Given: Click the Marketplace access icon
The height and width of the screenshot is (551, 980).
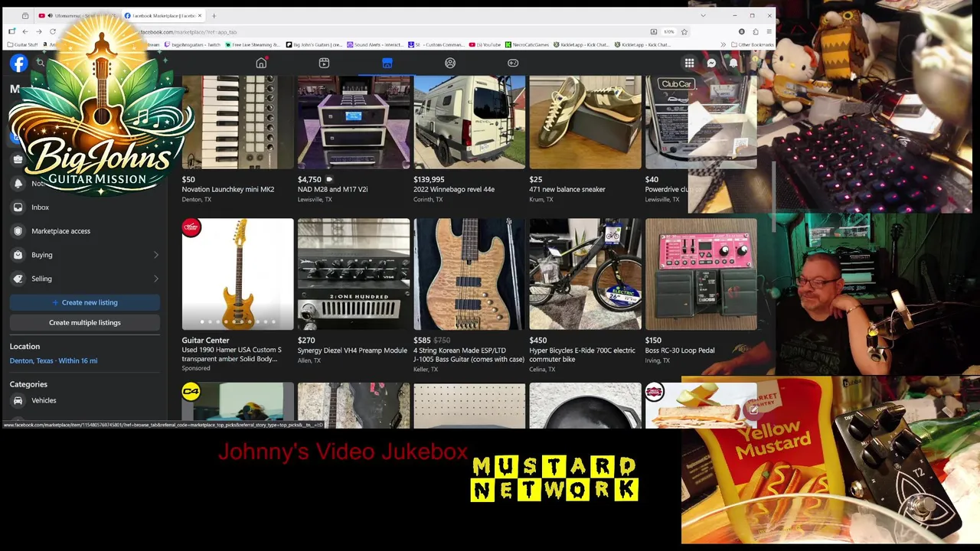Looking at the screenshot, I should 18,230.
